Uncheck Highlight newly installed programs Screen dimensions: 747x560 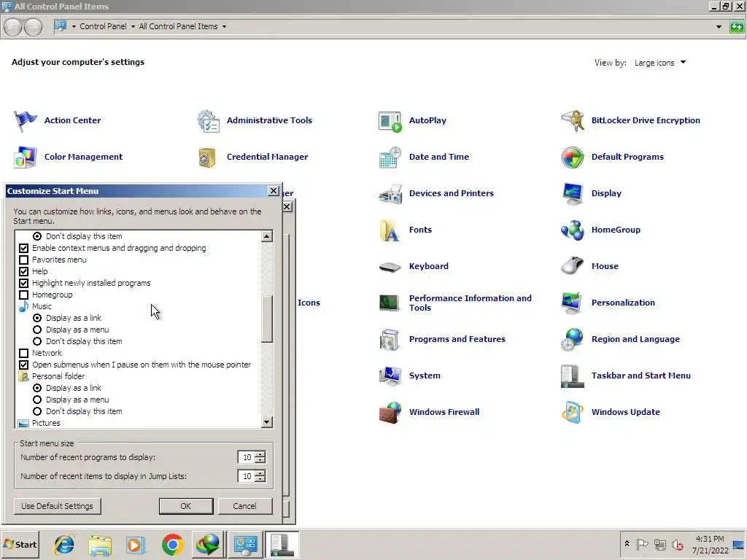tap(23, 284)
